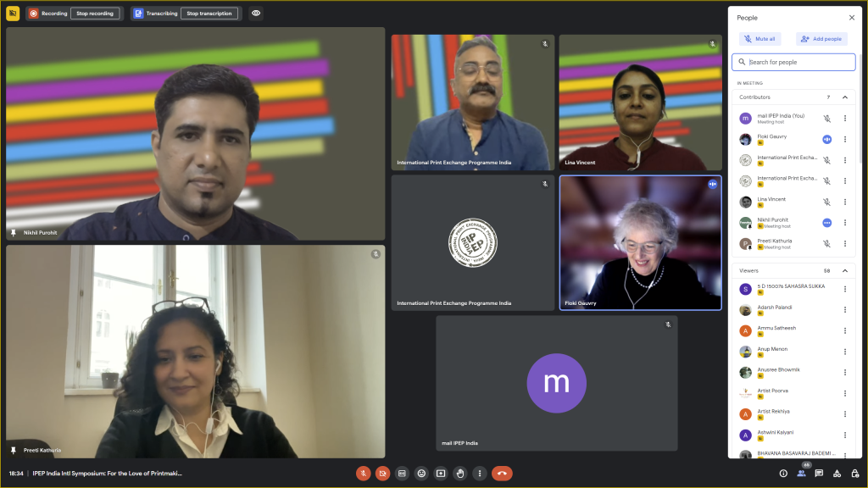Click the Stop recording button
868x488 pixels.
click(95, 14)
